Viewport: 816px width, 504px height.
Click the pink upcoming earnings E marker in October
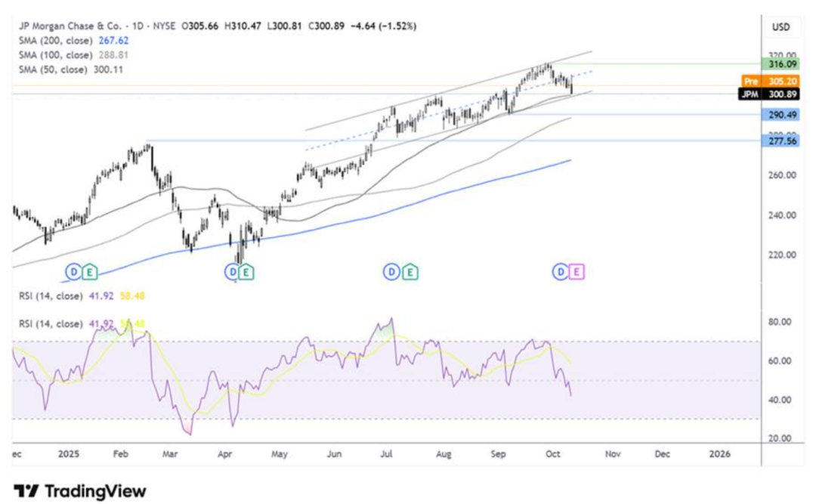[576, 272]
